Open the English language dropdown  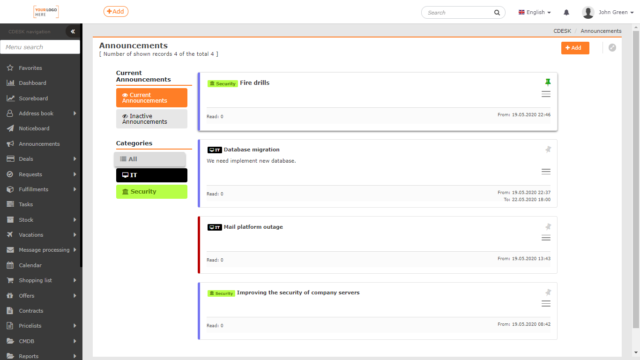click(x=535, y=12)
